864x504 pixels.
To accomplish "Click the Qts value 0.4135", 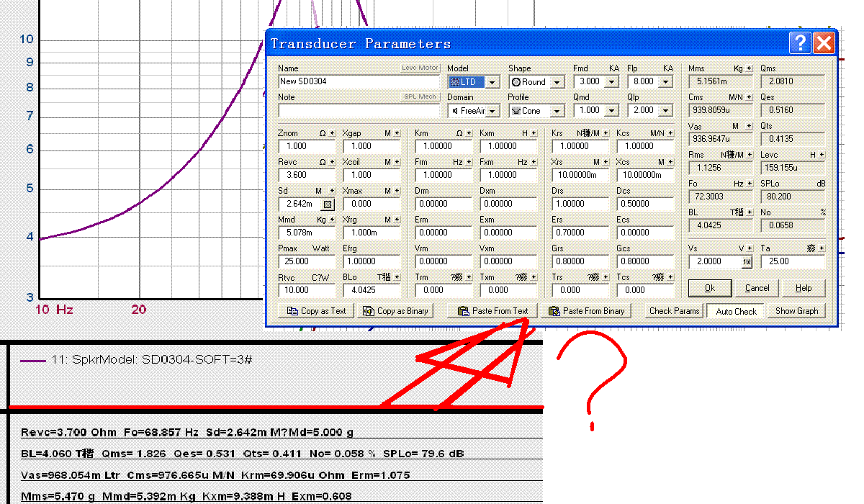I will coord(793,139).
